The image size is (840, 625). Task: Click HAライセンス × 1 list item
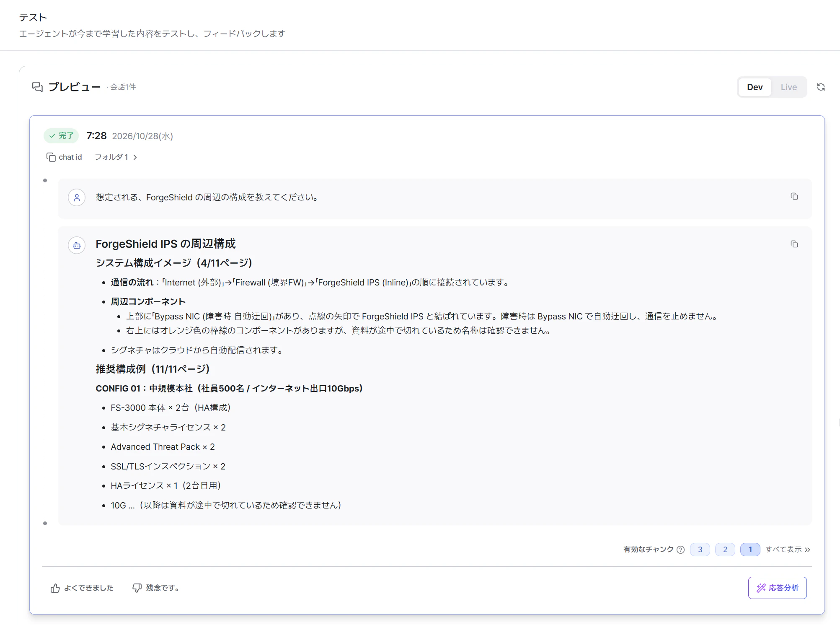166,486
